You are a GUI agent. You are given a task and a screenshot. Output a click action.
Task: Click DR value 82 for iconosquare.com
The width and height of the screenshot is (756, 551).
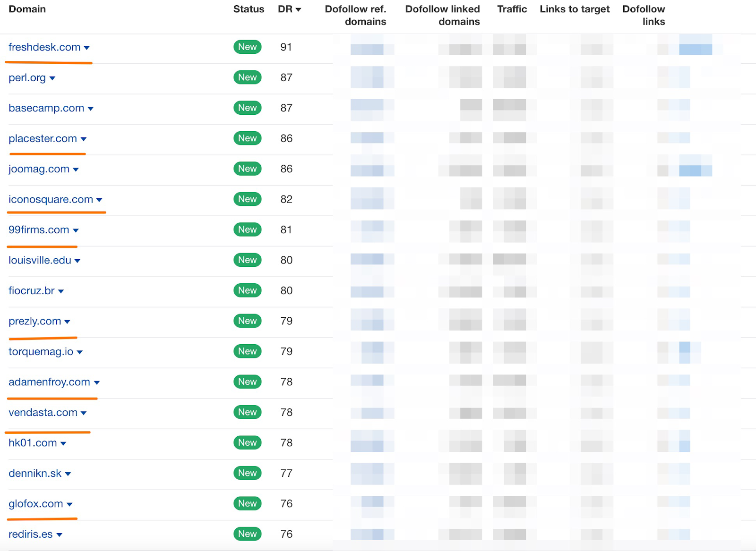286,200
